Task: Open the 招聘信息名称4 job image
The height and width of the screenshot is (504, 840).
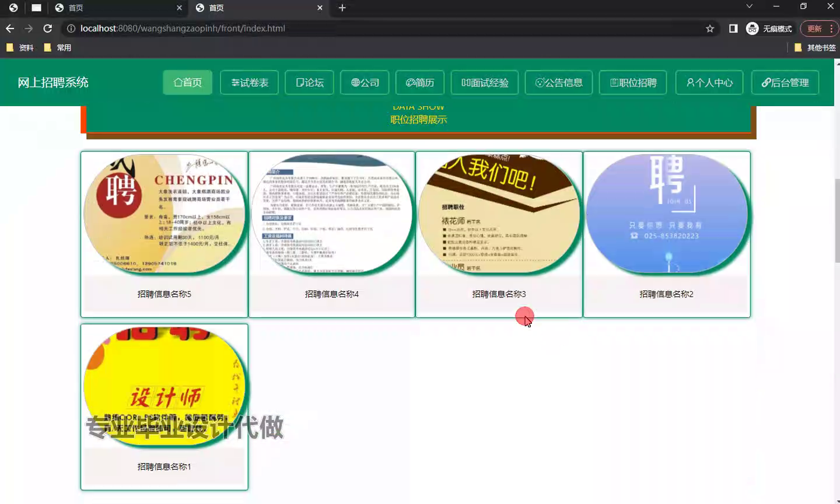Action: coord(331,213)
